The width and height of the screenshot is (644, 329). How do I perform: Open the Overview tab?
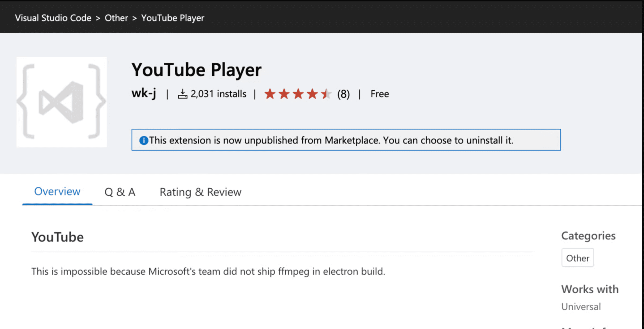[57, 192]
